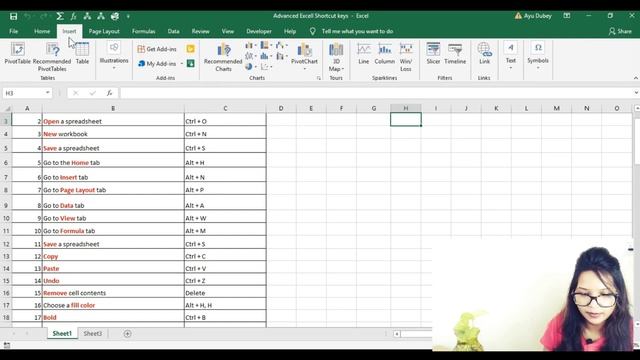Click the vertical scrollbar up arrow
Viewport: 640px width, 360px height.
637,108
